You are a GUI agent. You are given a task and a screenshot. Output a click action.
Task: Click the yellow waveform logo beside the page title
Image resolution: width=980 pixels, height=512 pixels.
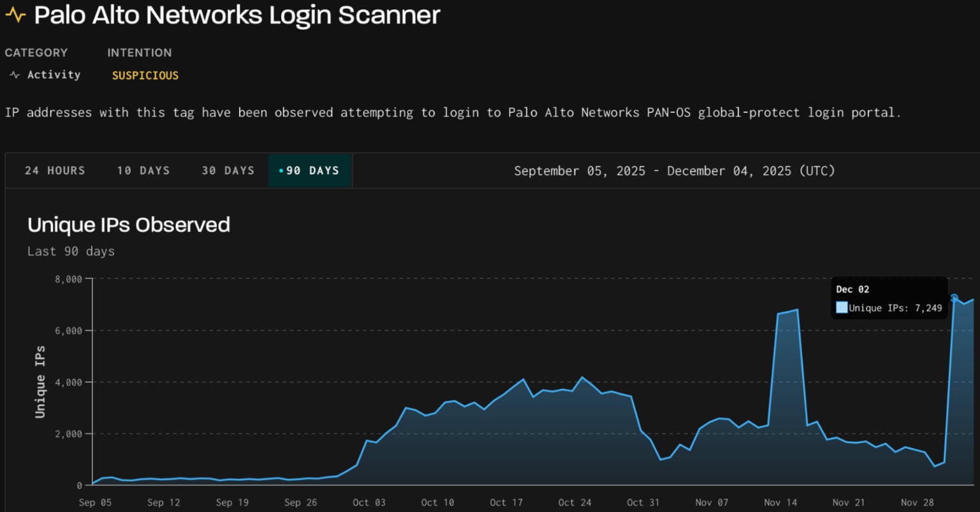15,14
